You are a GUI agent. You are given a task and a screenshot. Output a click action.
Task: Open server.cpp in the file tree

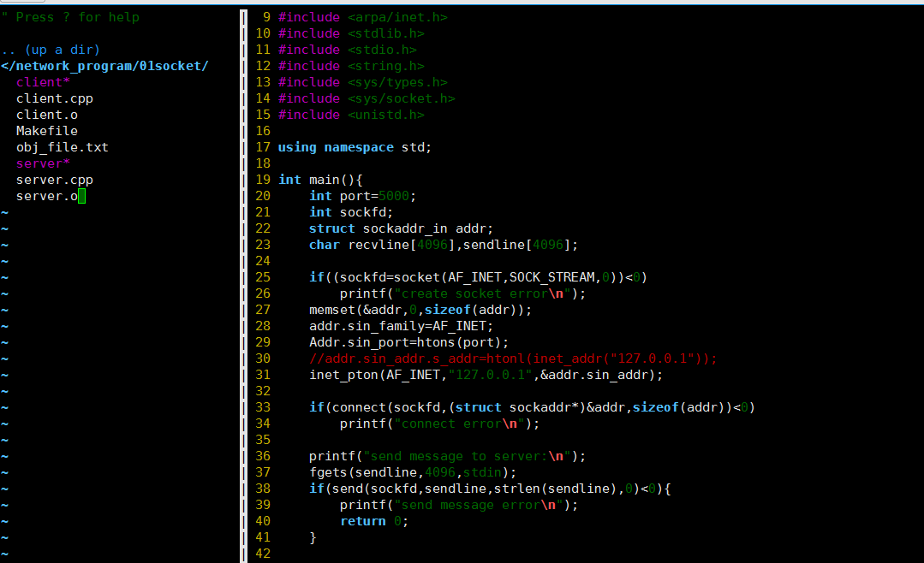(55, 181)
